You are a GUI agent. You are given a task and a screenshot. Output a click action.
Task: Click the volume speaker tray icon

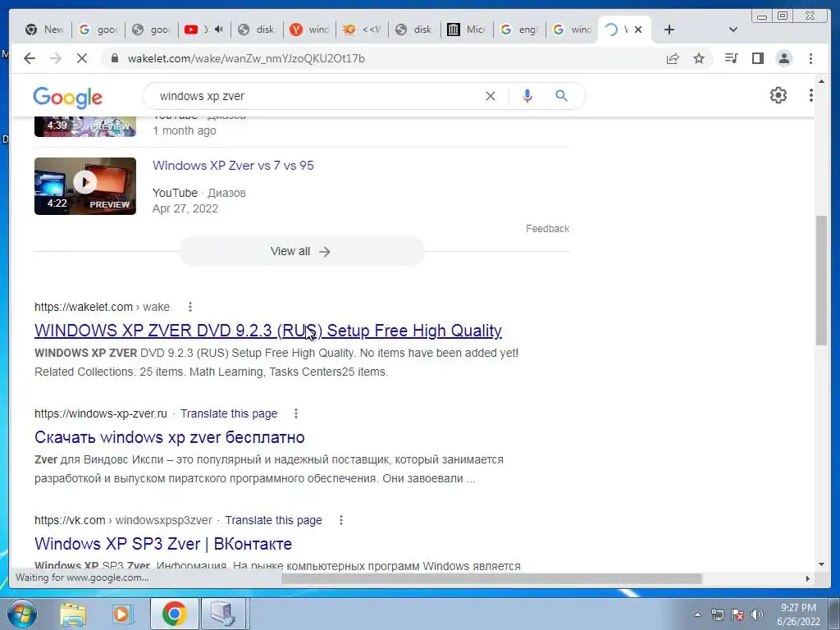click(x=757, y=614)
